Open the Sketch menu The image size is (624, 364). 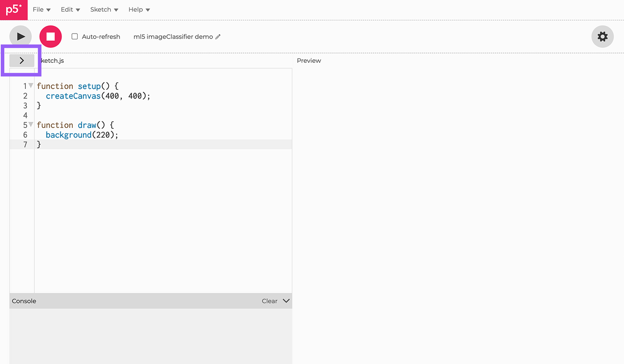104,10
